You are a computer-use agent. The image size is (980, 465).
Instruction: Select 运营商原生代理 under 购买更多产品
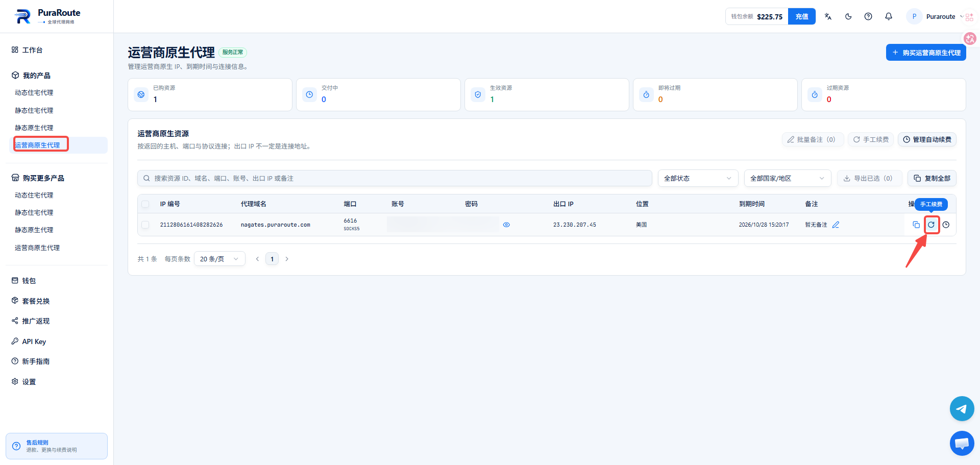[x=37, y=248]
